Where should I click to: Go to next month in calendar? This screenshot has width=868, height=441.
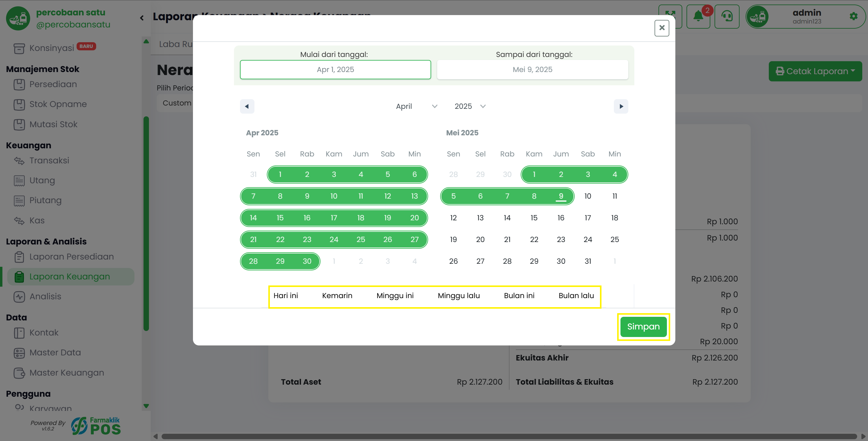click(621, 106)
